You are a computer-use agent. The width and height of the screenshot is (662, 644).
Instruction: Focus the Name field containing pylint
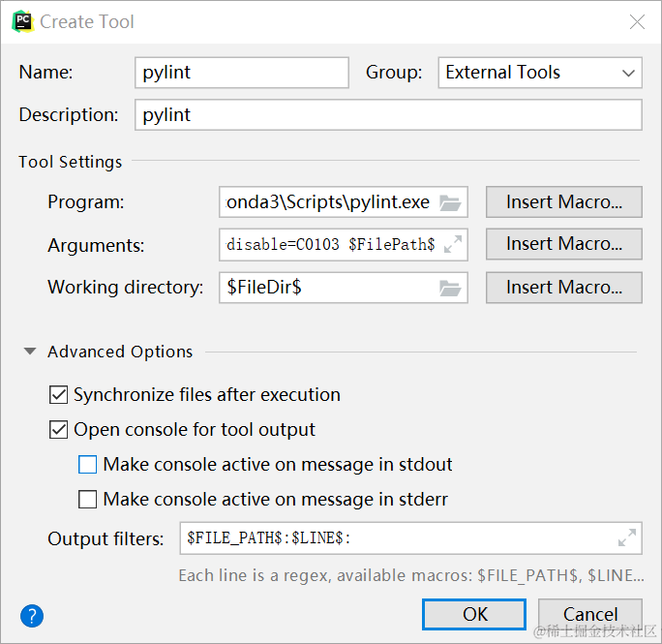pos(242,73)
